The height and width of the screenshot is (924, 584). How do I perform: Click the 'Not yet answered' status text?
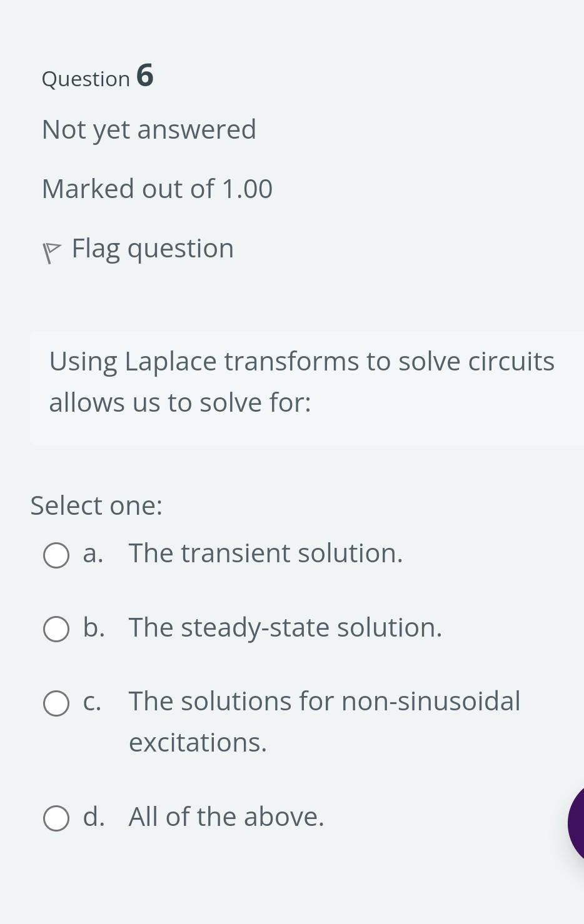click(149, 129)
